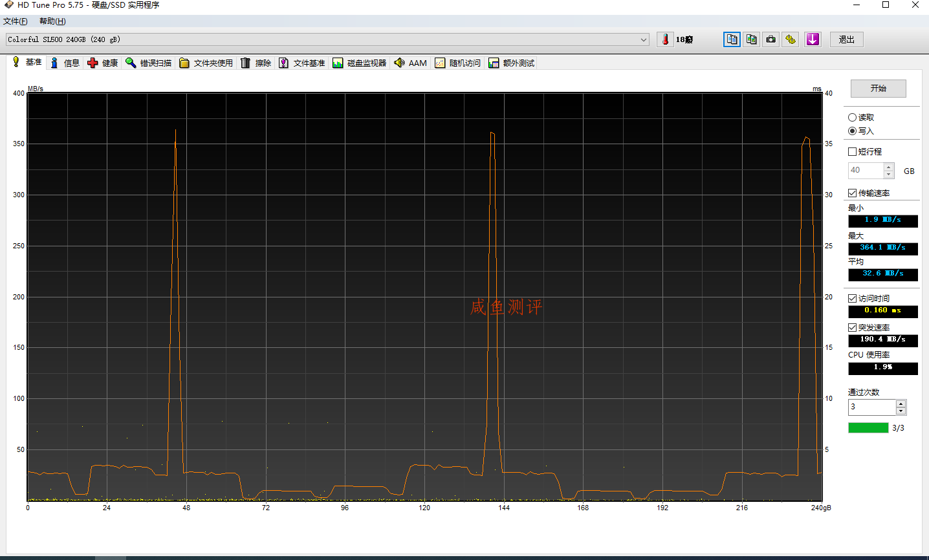The image size is (929, 560).
Task: Open the options icon with yellow gears
Action: [791, 39]
